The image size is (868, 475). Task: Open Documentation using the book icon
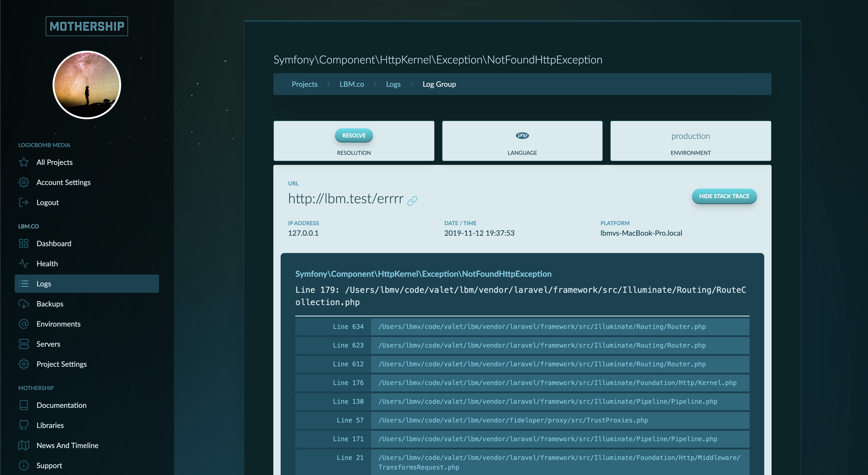[x=24, y=405]
